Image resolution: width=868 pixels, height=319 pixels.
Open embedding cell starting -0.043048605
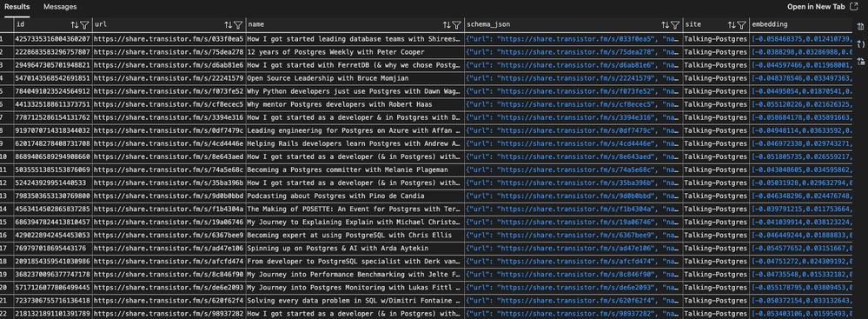(x=800, y=170)
